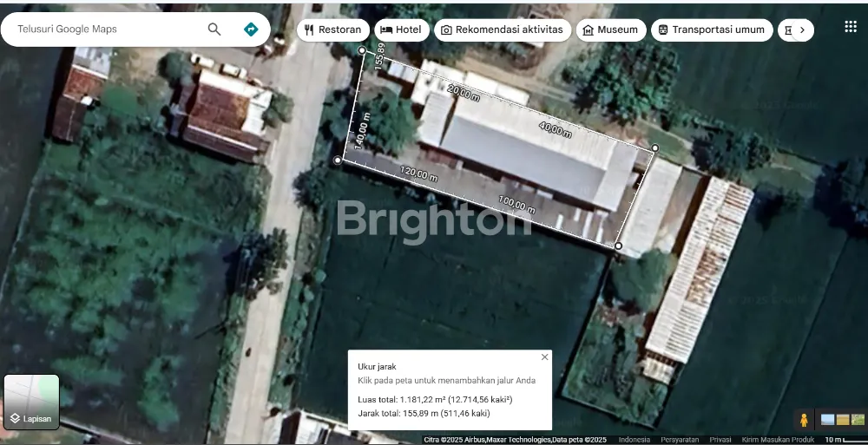Pick up the Street View pegman
Screen dimensions: 868x445
tap(804, 420)
